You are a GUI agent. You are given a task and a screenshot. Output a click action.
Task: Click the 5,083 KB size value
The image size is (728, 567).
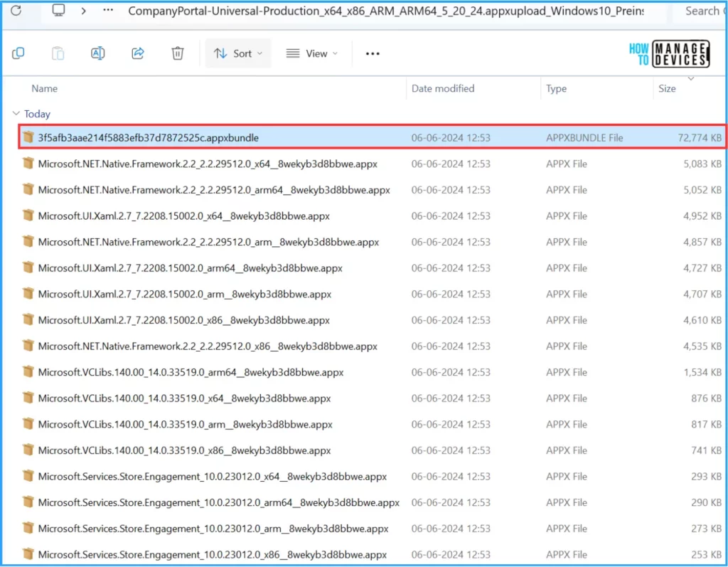(x=702, y=164)
